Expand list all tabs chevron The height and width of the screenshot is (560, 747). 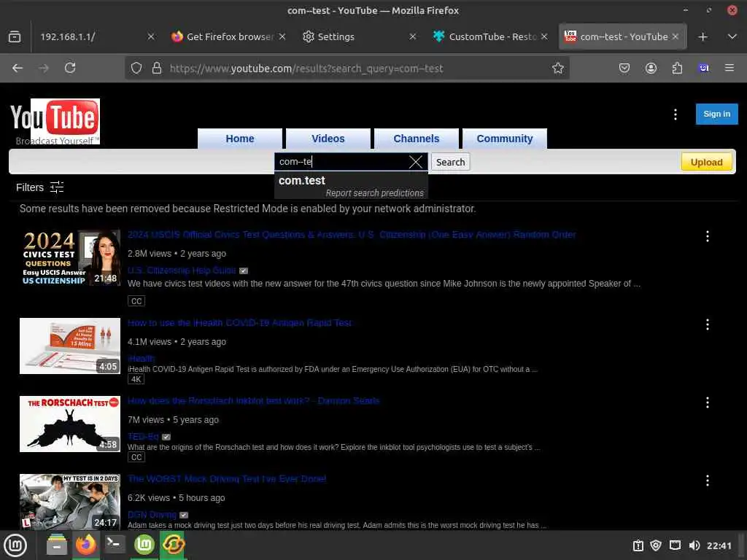(x=732, y=36)
